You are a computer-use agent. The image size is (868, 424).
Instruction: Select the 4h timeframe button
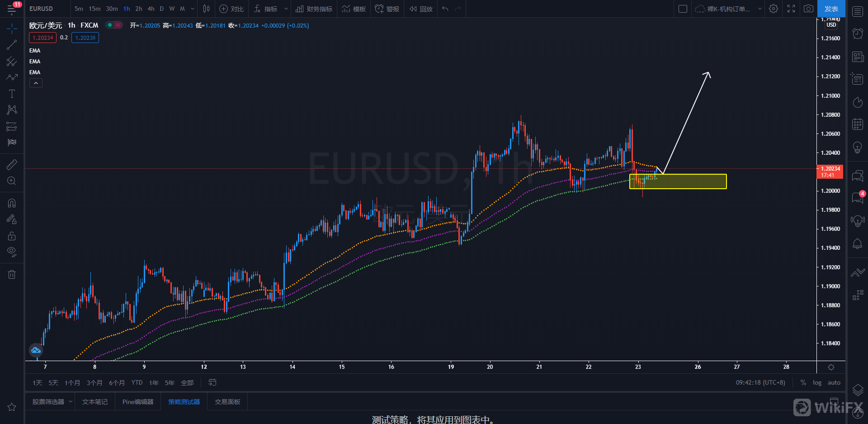point(151,9)
